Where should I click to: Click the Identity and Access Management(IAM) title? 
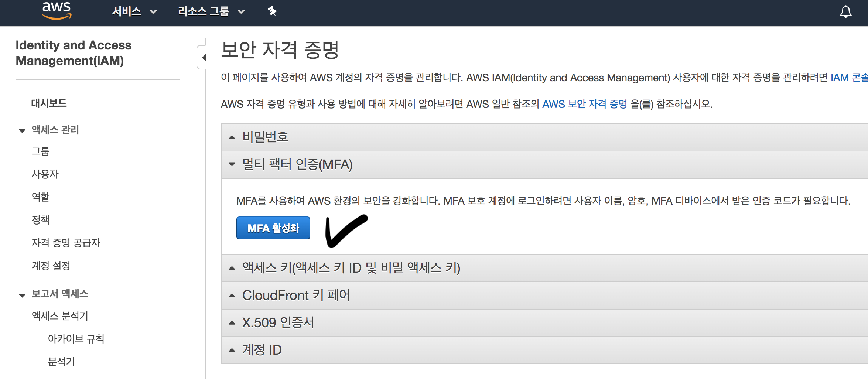pyautogui.click(x=74, y=53)
